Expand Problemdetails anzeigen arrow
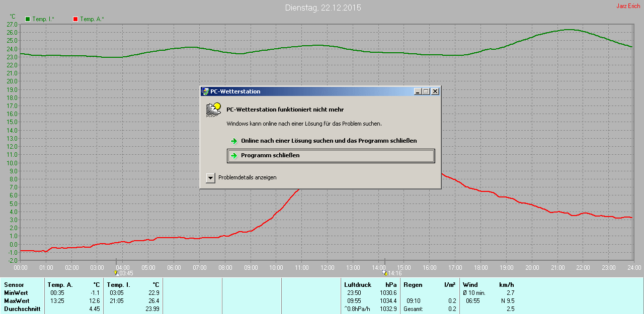Image resolution: width=644 pixels, height=314 pixels. [x=210, y=178]
